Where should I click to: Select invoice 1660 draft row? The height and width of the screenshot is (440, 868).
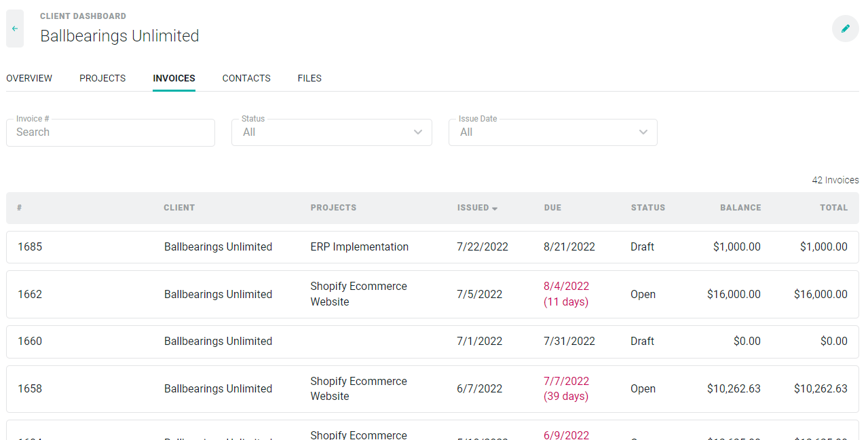30,342
